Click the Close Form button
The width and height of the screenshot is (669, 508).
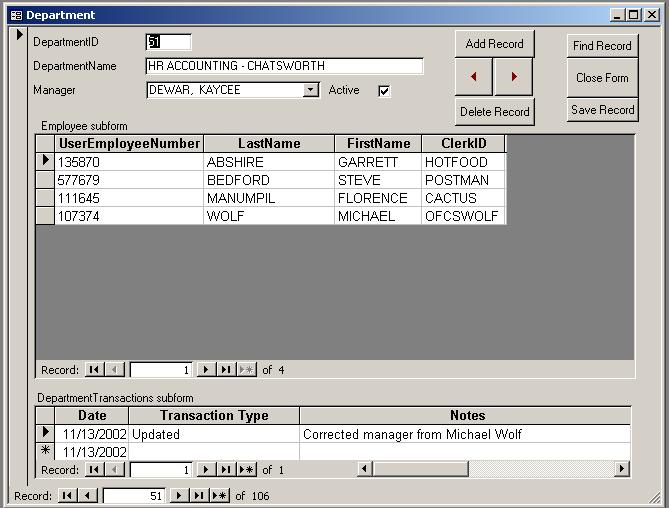click(602, 78)
